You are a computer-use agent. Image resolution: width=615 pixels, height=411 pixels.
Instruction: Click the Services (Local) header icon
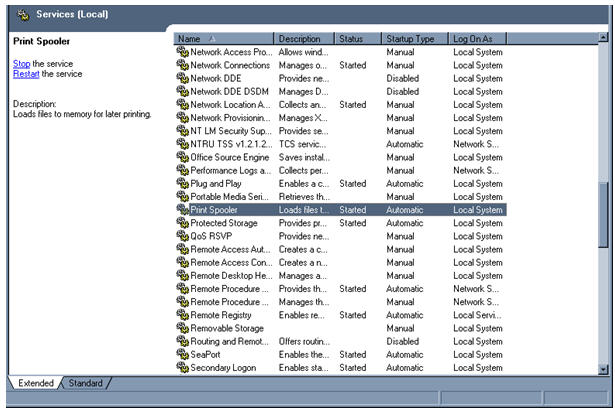tap(23, 15)
